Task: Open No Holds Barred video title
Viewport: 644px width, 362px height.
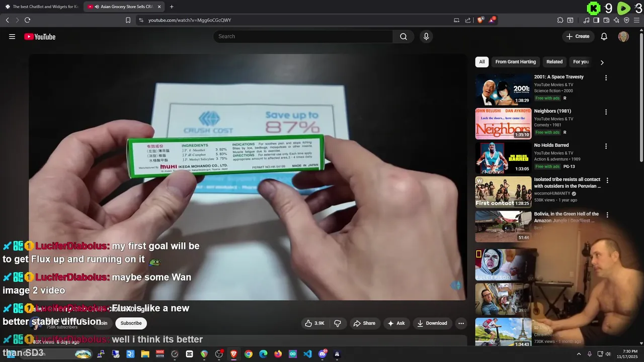Action: click(x=551, y=145)
